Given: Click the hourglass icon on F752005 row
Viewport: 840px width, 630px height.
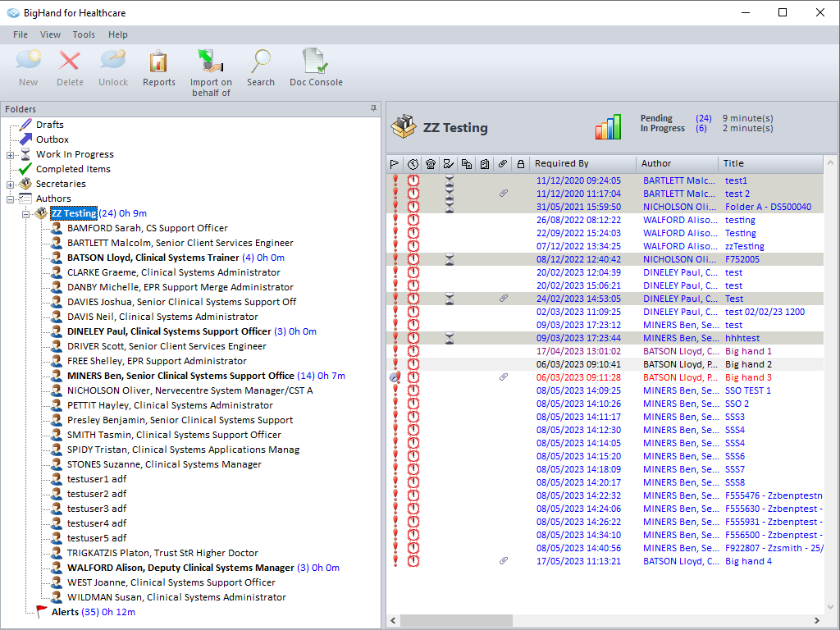Looking at the screenshot, I should [x=450, y=259].
